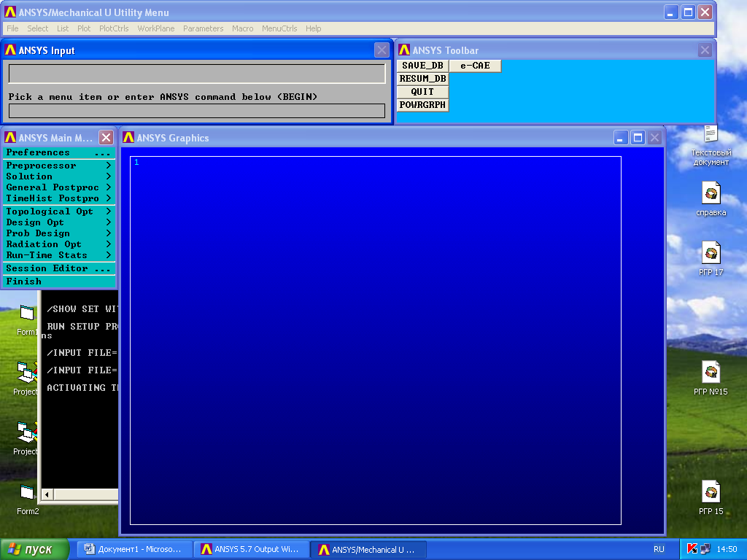Screen dimensions: 747x560
Task: Switch to Документ1 Microsoft Word taskbar item
Action: [x=135, y=550]
